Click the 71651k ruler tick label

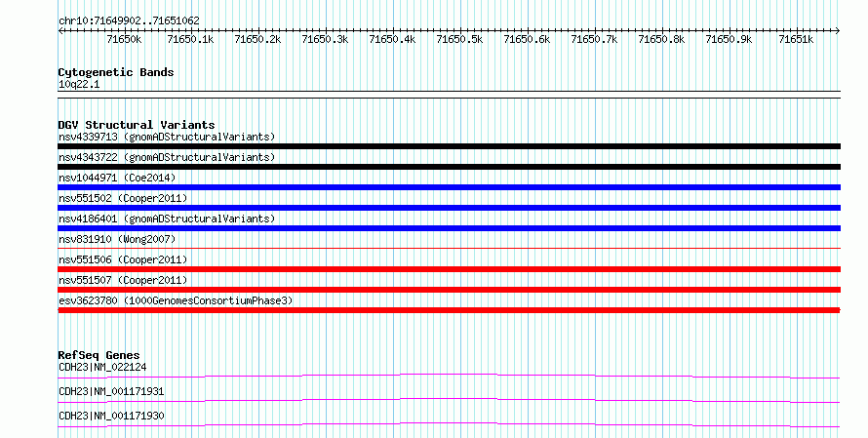796,39
